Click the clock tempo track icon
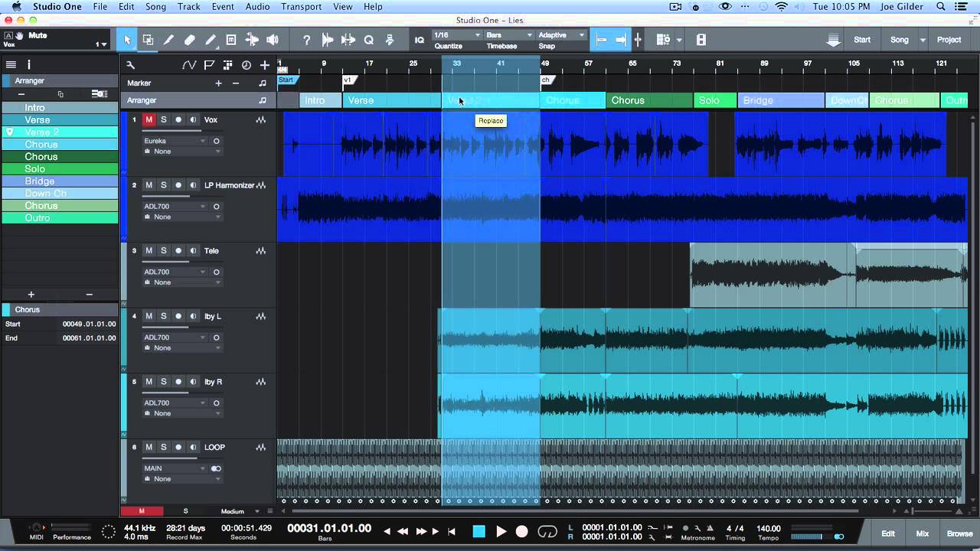980x551 pixels. [x=246, y=65]
